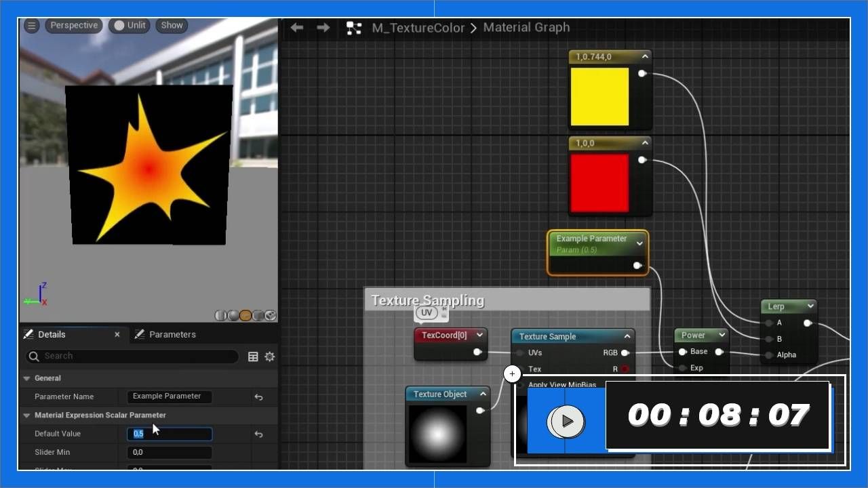Select the Lerp node title

click(x=776, y=306)
